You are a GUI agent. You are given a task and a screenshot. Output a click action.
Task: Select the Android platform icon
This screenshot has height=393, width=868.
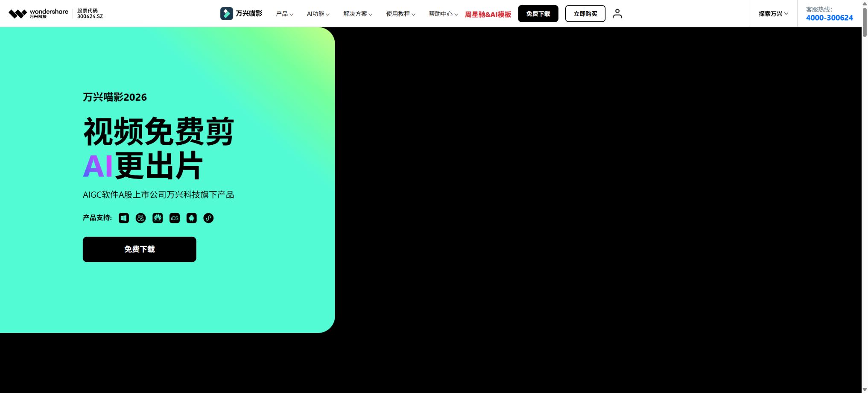192,218
